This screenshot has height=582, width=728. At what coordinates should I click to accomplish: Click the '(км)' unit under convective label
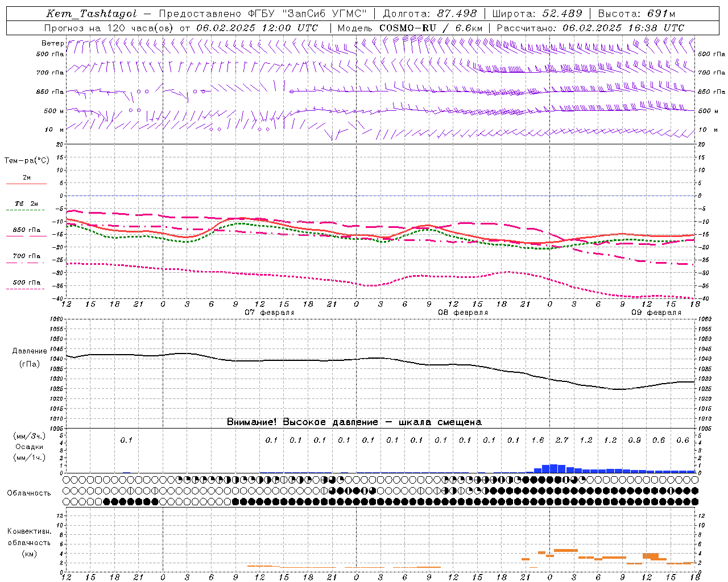tap(29, 554)
